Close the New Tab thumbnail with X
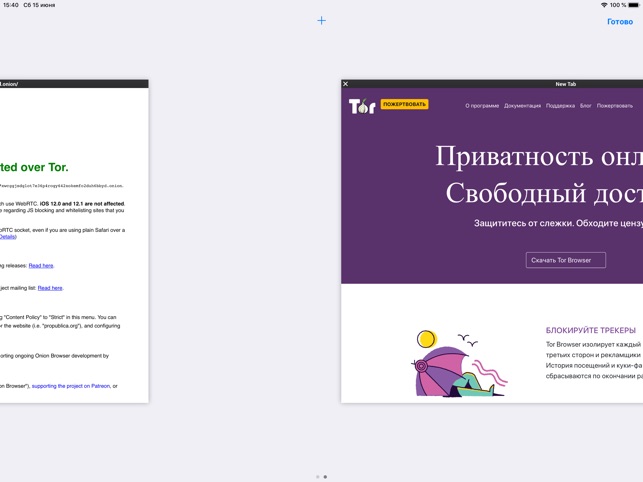The height and width of the screenshot is (482, 643). pos(346,84)
